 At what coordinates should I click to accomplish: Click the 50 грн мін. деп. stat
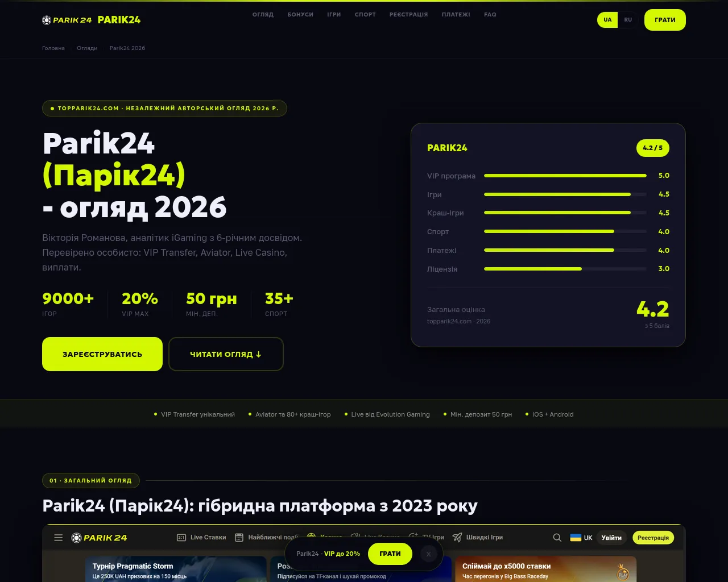point(211,304)
